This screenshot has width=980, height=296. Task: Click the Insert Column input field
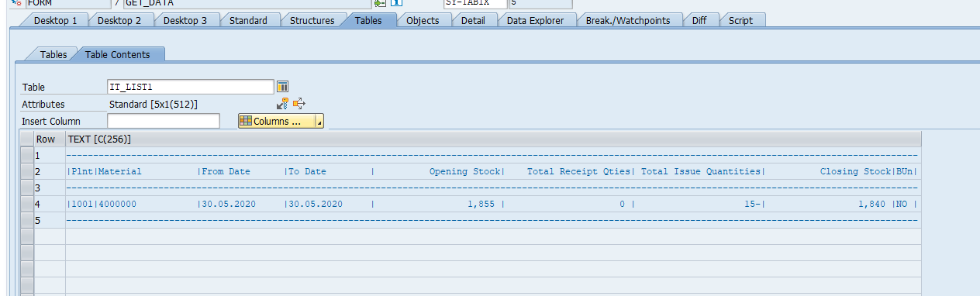163,121
